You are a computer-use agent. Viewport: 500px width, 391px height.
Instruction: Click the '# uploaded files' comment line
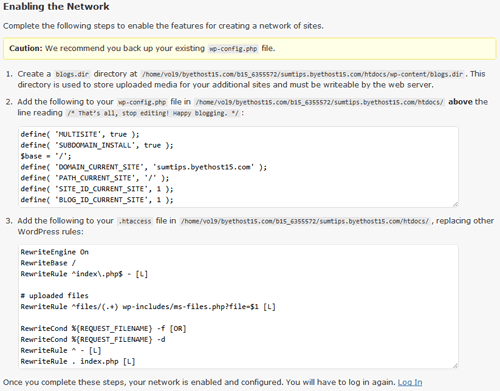pos(55,296)
